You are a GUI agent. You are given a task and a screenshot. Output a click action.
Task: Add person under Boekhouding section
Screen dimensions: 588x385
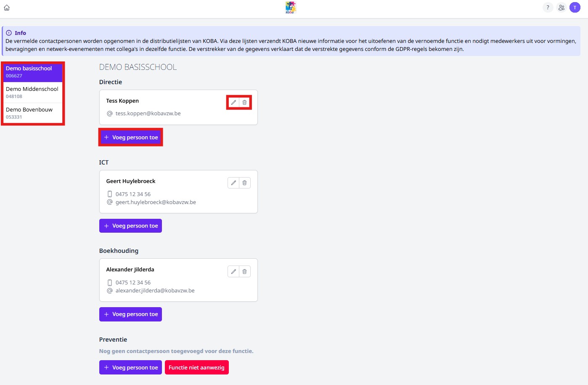tap(130, 314)
